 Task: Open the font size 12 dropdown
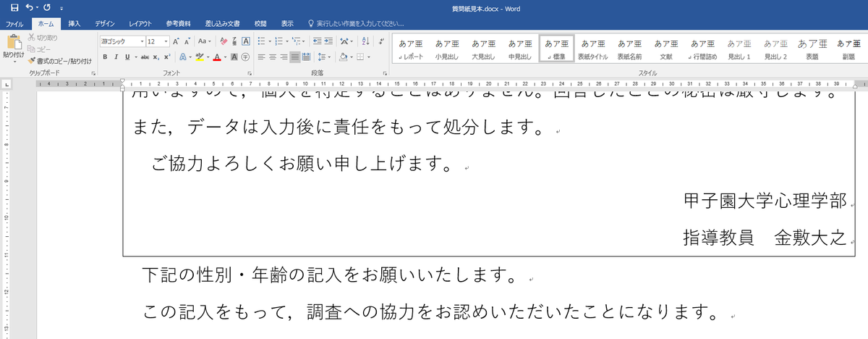click(x=166, y=41)
